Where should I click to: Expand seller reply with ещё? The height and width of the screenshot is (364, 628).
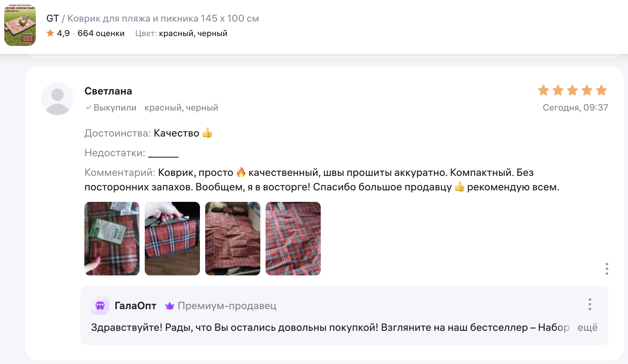(x=587, y=327)
